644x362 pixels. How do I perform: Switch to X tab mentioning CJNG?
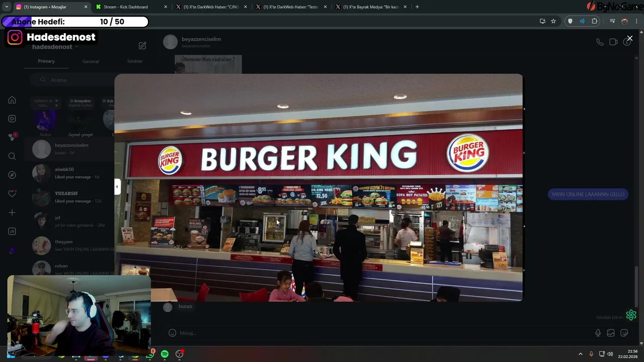(211, 7)
